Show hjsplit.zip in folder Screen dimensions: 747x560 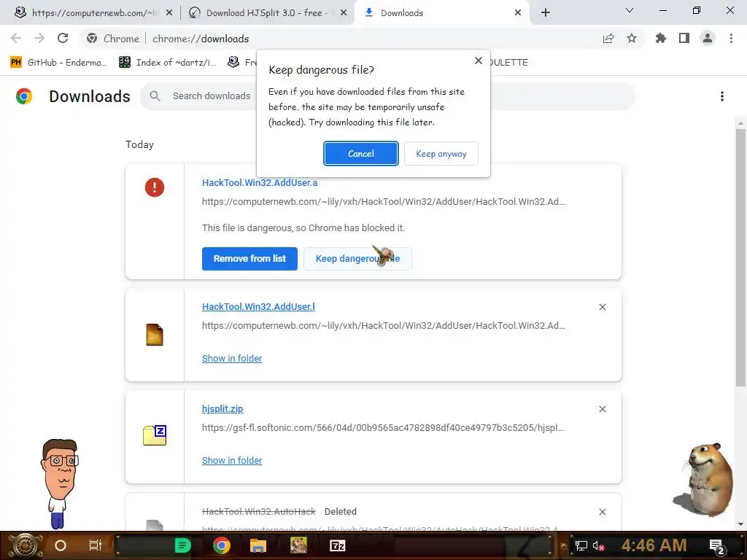click(x=232, y=461)
